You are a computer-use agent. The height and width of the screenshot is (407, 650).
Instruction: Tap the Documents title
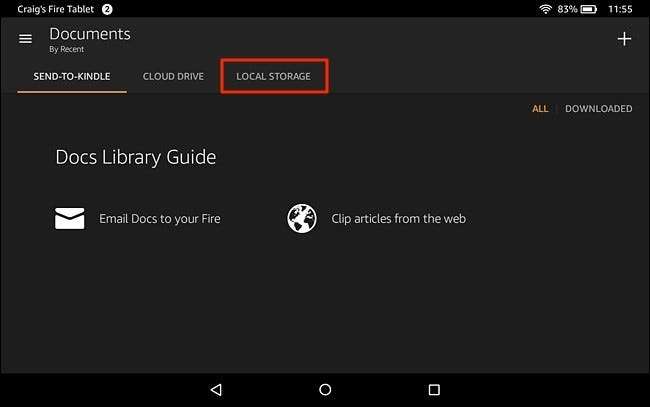coord(90,34)
